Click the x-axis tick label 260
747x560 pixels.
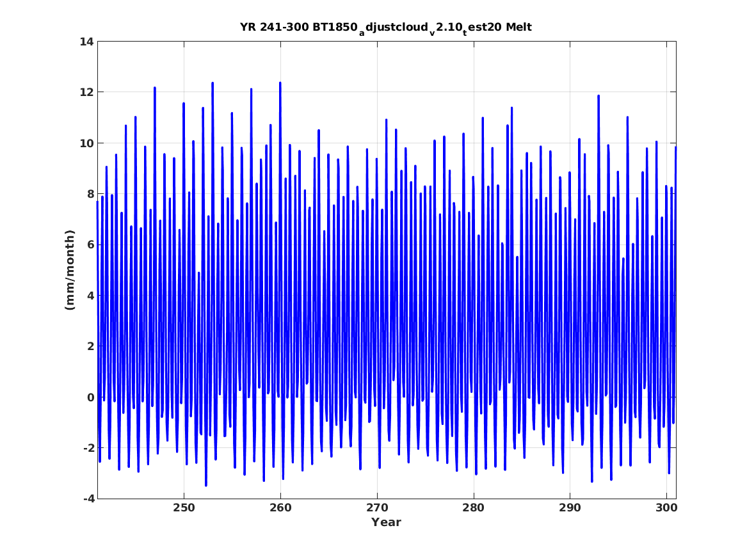pyautogui.click(x=280, y=508)
